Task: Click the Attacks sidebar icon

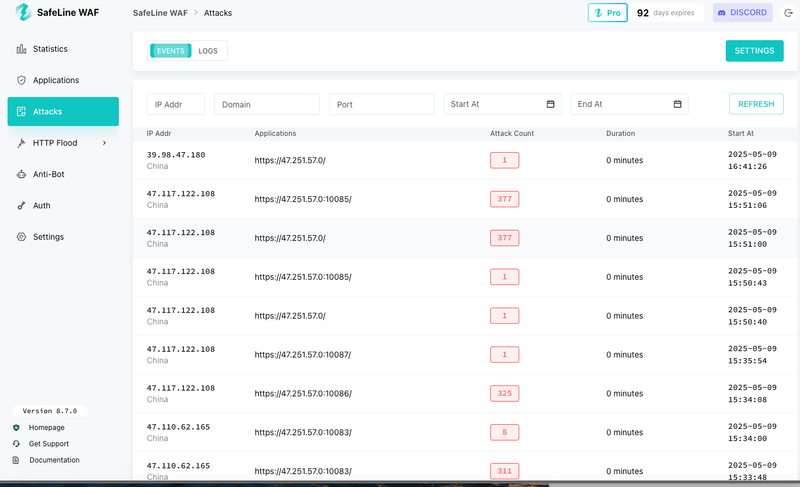Action: (x=21, y=112)
